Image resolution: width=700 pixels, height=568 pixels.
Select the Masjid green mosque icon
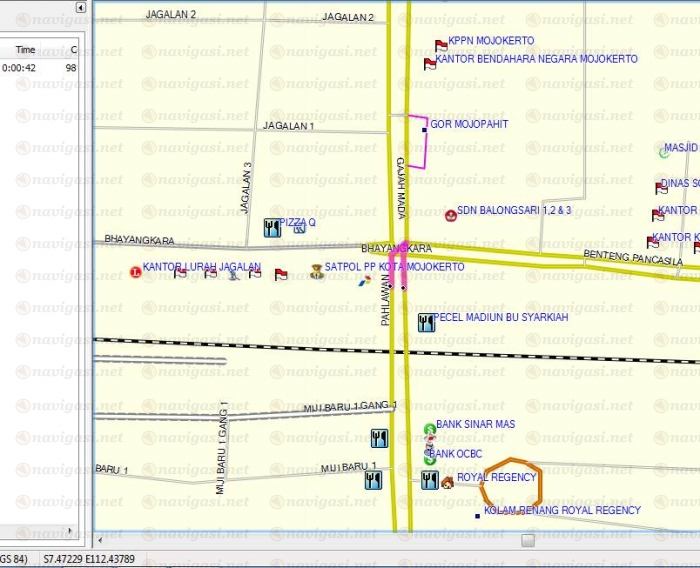[664, 152]
